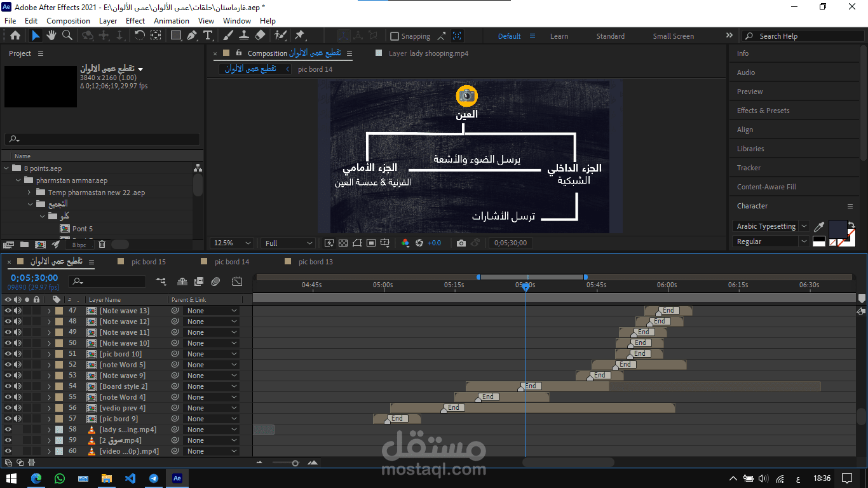Delete selected project item with trash icon
The image size is (868, 488).
point(102,244)
